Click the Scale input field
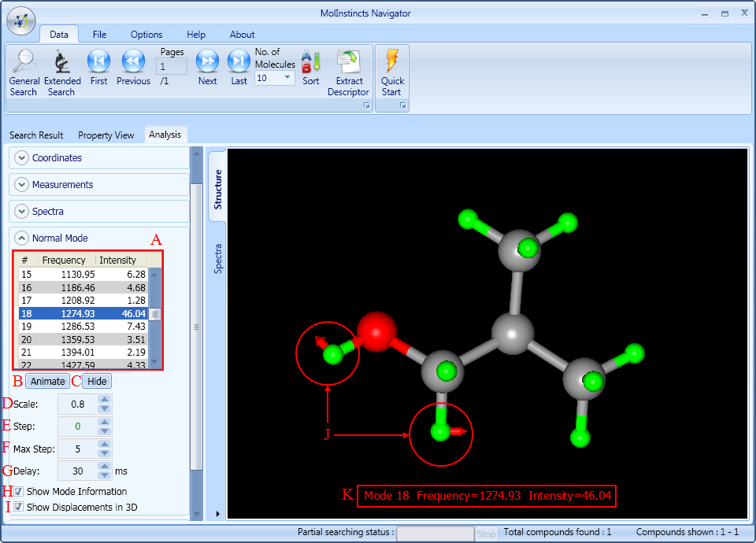Screen dimensions: 756x543 tap(78, 404)
